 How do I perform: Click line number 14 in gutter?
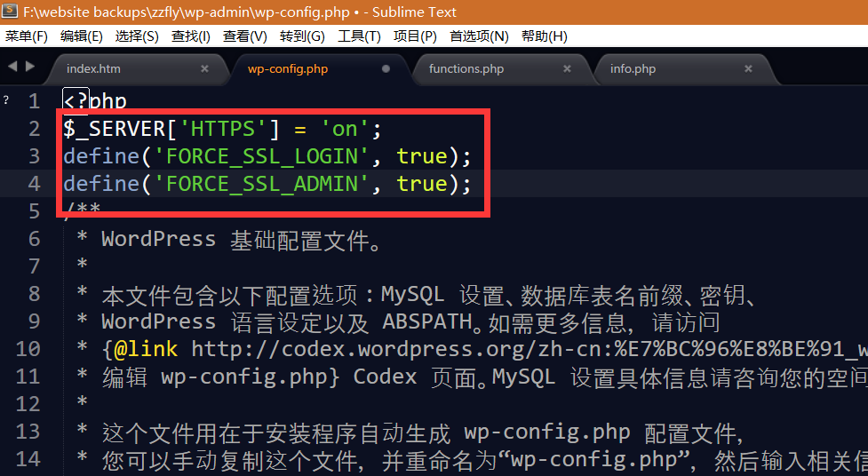(x=28, y=459)
